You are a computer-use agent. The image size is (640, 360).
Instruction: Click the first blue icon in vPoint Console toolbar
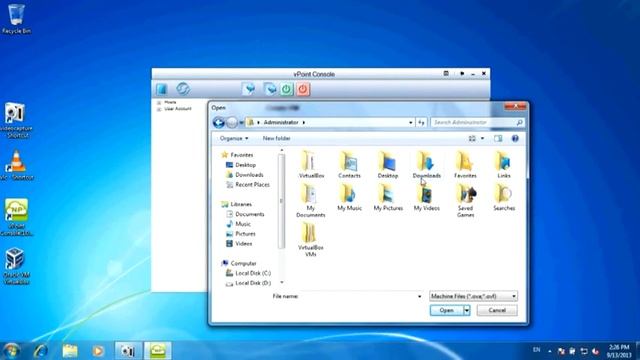pos(162,89)
